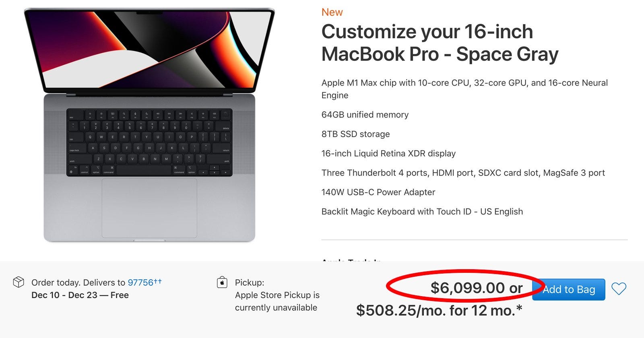Click the Add to Bag button
This screenshot has height=338, width=644.
tap(568, 289)
